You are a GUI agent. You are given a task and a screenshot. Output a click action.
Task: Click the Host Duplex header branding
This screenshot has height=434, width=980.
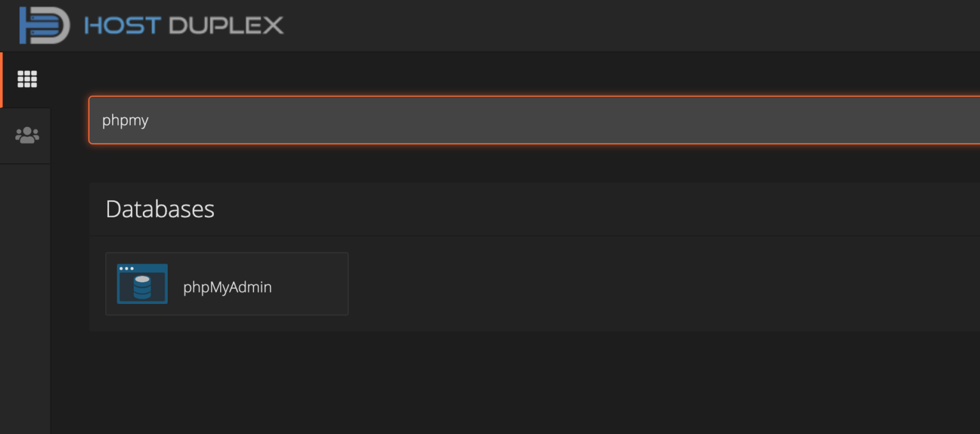click(x=151, y=25)
